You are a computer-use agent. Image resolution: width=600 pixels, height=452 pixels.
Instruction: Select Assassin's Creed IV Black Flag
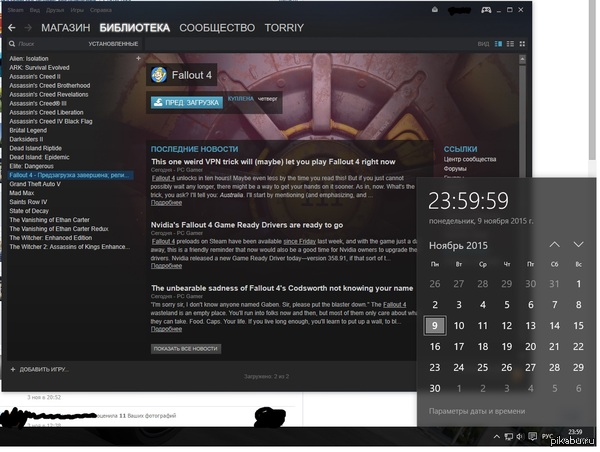(51, 121)
